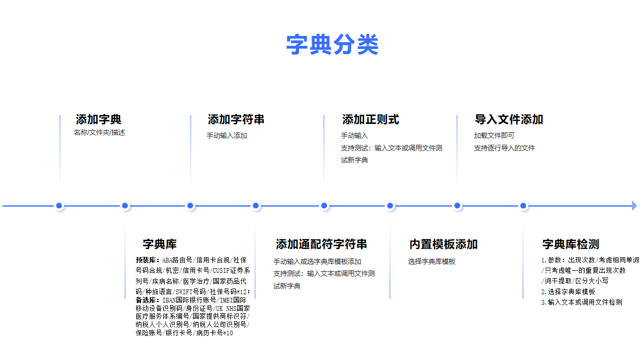Click the 备选库 bold label

[x=147, y=300]
